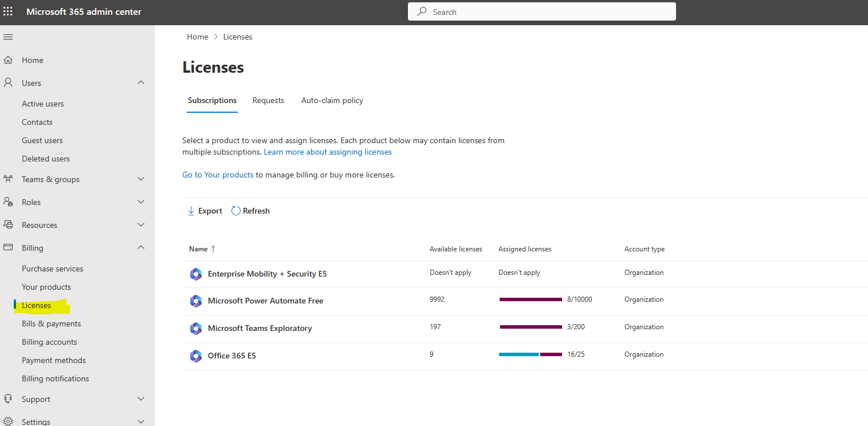
Task: Click the Assigned licenses column header
Action: pyautogui.click(x=525, y=249)
